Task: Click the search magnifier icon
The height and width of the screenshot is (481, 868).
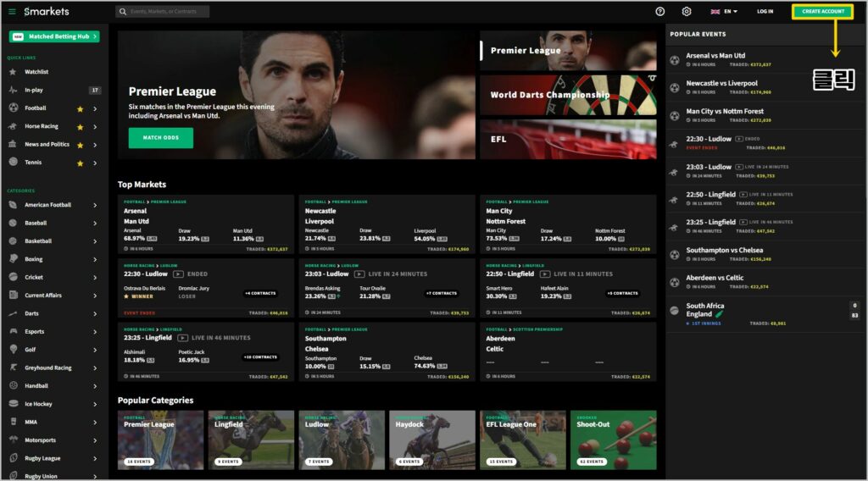Action: click(122, 11)
